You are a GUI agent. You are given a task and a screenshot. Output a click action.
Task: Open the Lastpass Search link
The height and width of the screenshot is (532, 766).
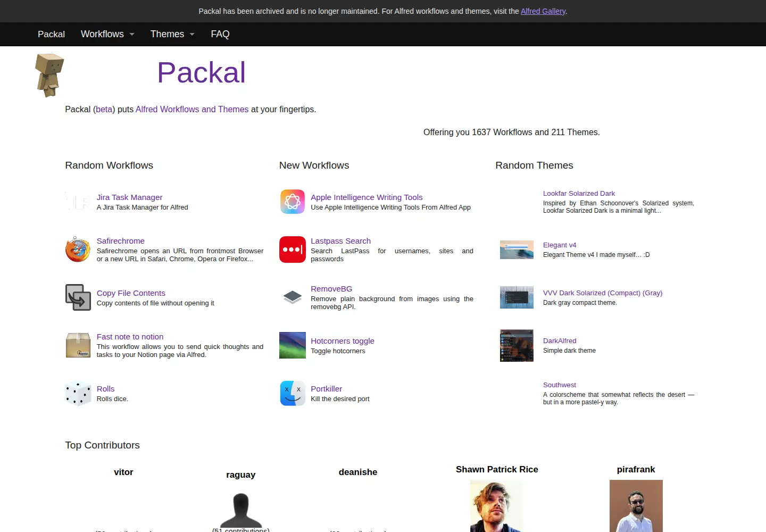pos(340,241)
